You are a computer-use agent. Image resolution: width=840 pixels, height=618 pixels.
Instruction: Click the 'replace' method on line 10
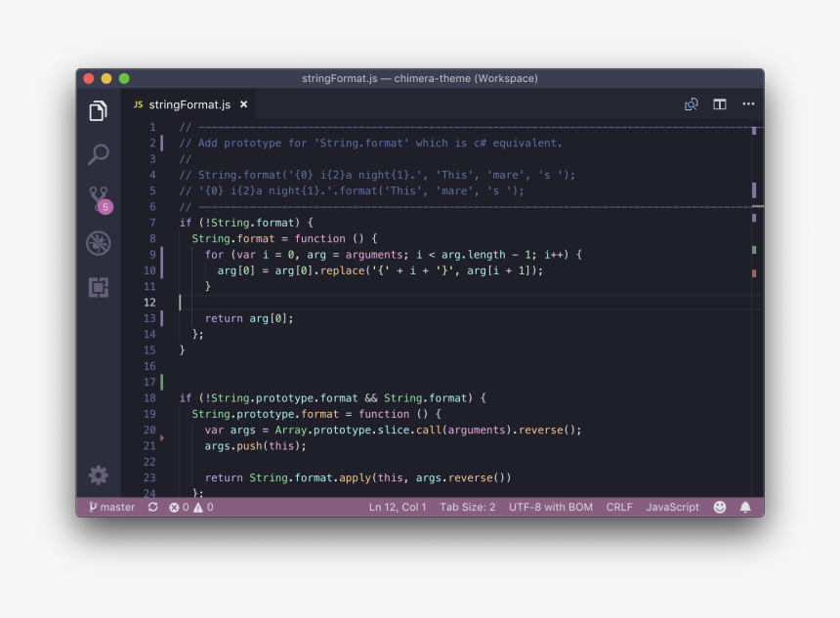pyautogui.click(x=342, y=270)
